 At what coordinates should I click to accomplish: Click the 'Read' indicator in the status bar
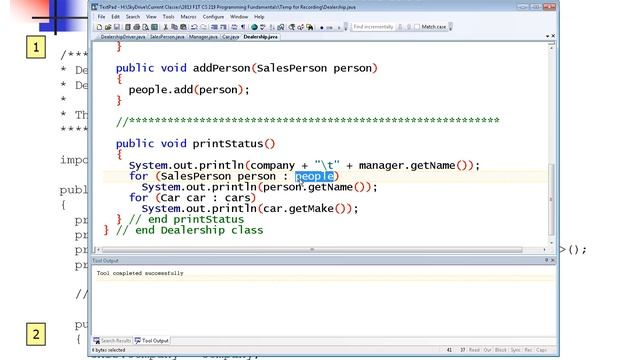tap(474, 350)
